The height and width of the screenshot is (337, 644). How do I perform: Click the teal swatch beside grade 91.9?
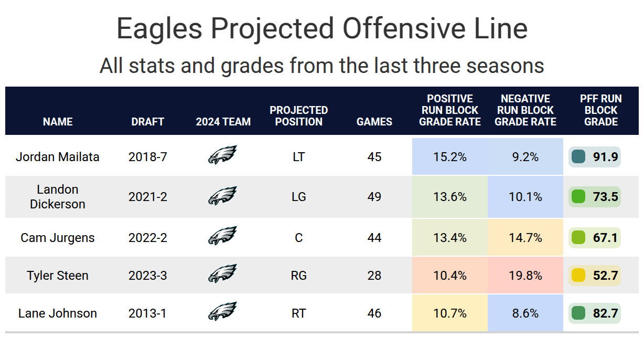(578, 156)
